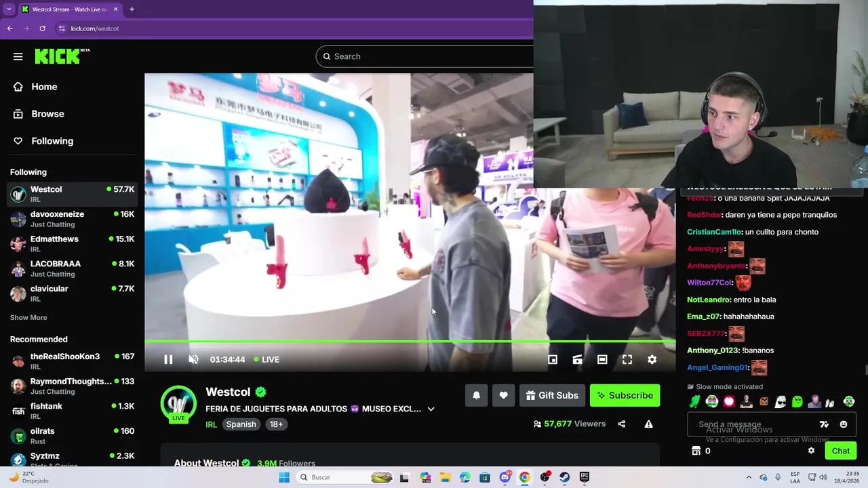Insert the sunglasses ghost emote
Screen dimensions: 868x488
click(x=780, y=402)
